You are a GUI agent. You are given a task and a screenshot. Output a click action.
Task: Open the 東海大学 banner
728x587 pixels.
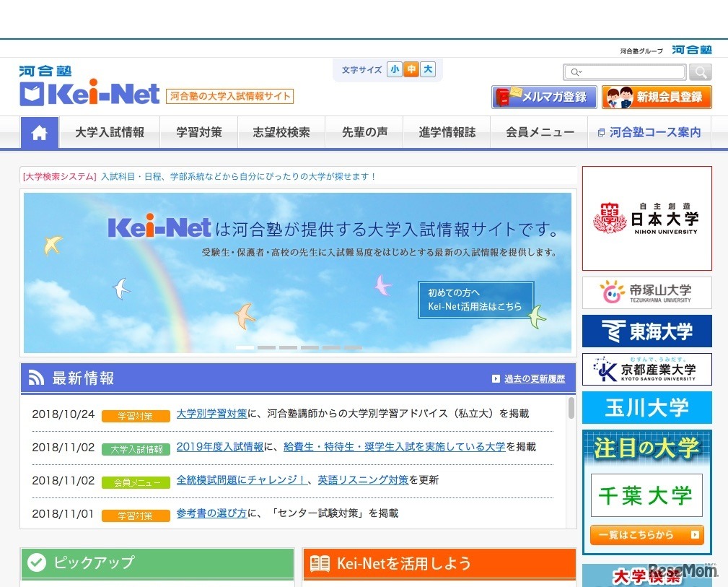pos(646,330)
